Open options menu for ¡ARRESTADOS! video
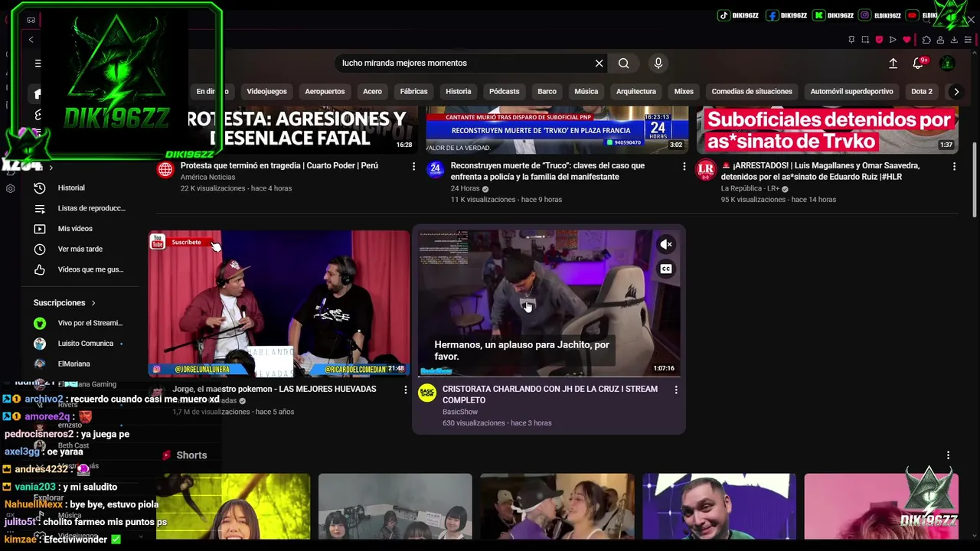980x551 pixels. tap(954, 166)
